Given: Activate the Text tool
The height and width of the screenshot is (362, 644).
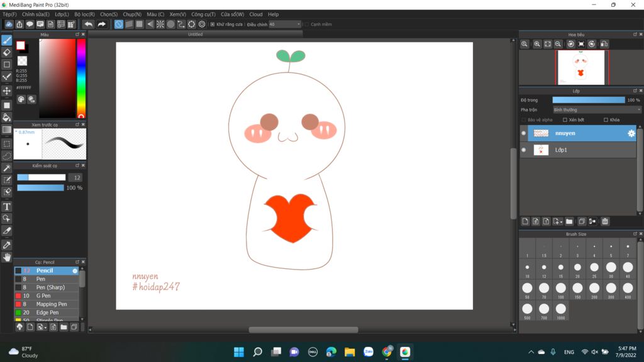Looking at the screenshot, I should tap(6, 206).
